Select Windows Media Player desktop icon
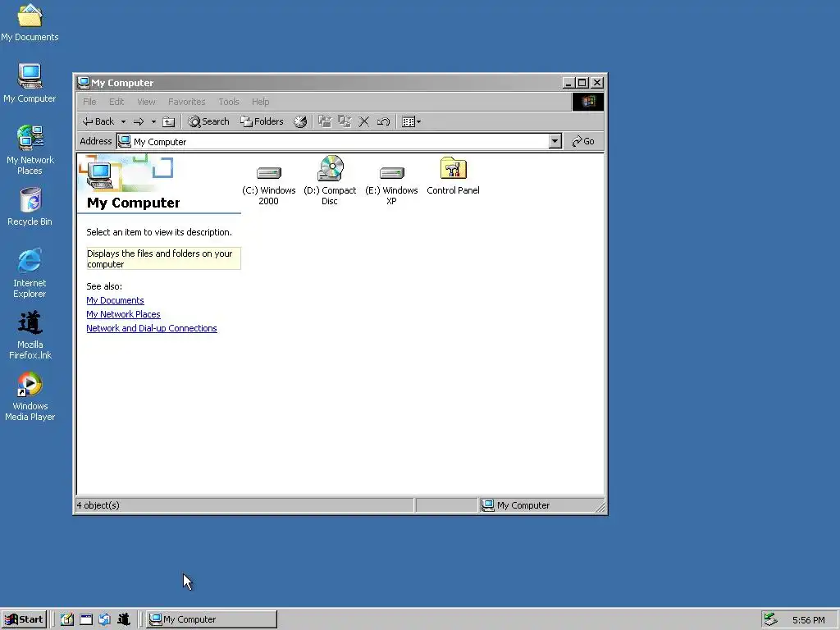Screen dimensions: 840x630 [x=30, y=397]
